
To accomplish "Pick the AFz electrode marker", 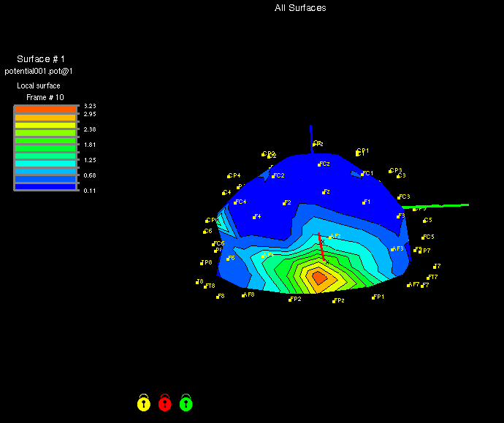I will (330, 237).
